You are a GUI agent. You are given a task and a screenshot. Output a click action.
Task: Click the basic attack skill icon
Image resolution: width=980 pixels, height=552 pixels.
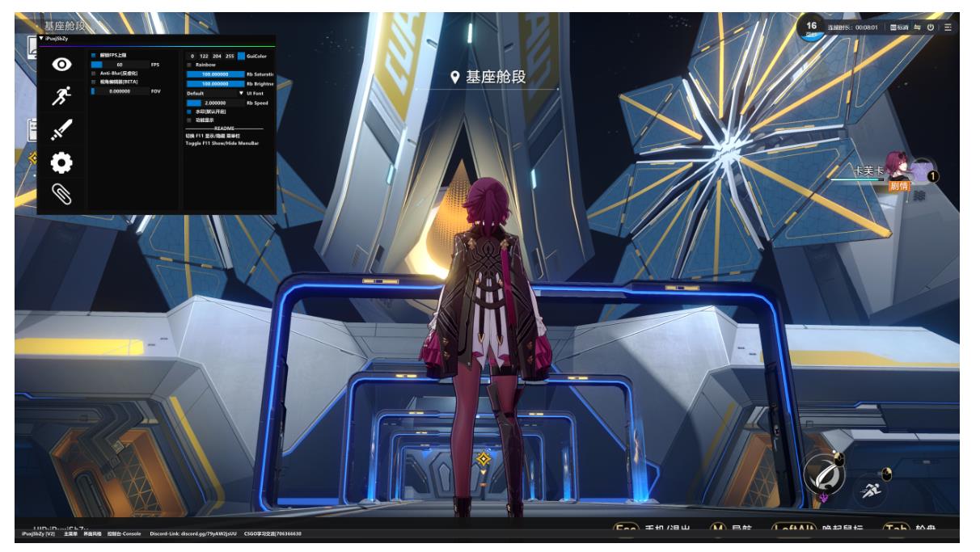[x=824, y=476]
